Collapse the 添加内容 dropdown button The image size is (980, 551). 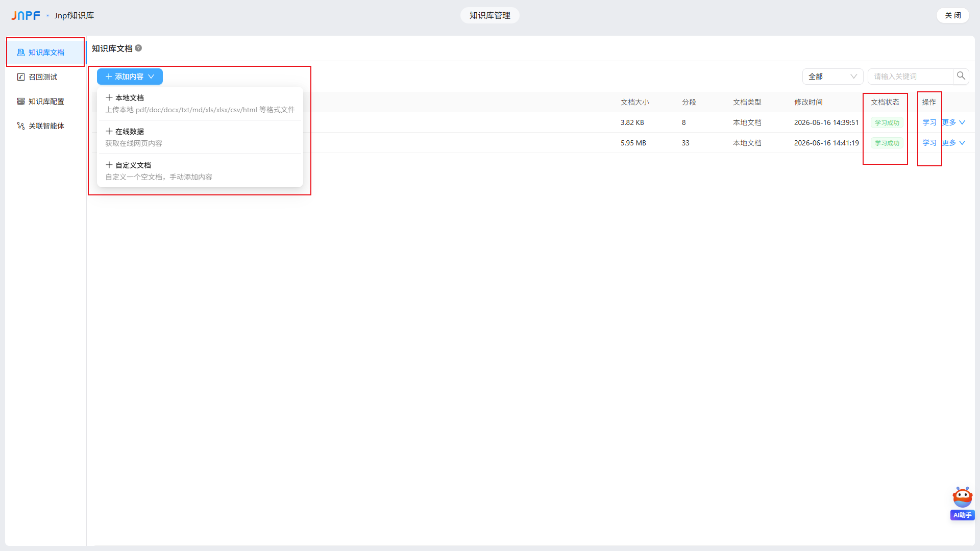[130, 77]
